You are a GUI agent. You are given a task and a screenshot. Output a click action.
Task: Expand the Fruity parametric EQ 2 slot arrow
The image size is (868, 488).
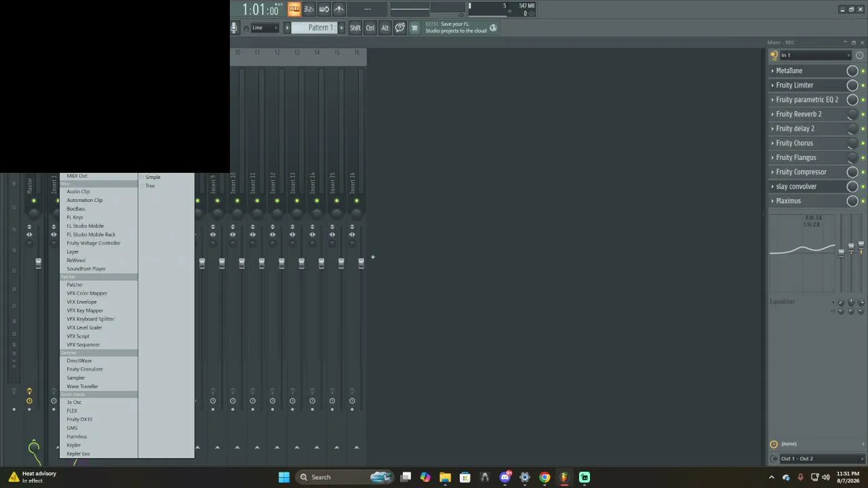pos(772,100)
